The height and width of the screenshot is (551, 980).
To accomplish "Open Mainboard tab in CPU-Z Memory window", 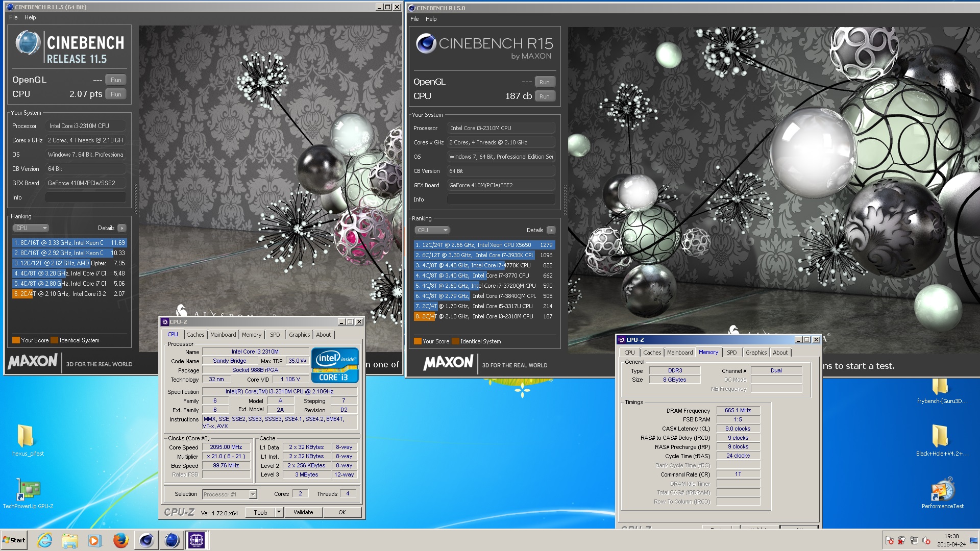I will click(x=680, y=353).
